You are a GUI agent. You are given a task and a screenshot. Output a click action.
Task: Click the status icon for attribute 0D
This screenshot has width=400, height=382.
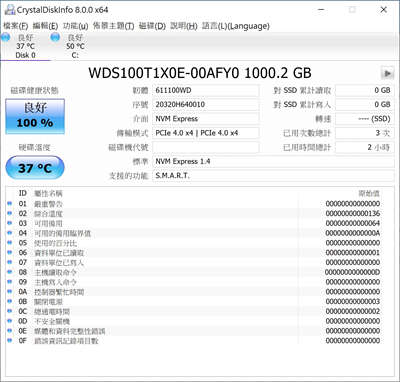point(10,321)
